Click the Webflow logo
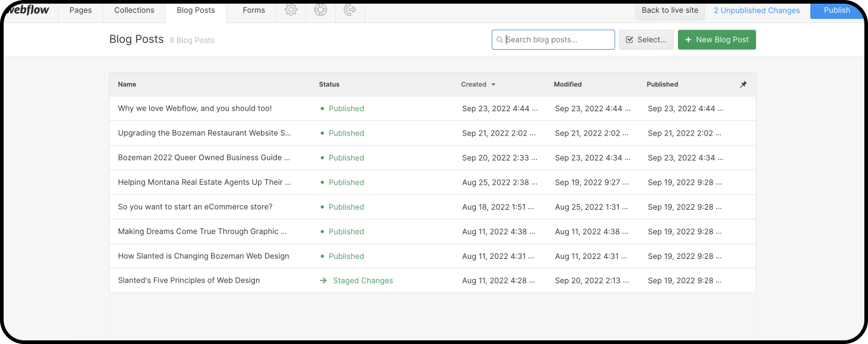 [27, 10]
